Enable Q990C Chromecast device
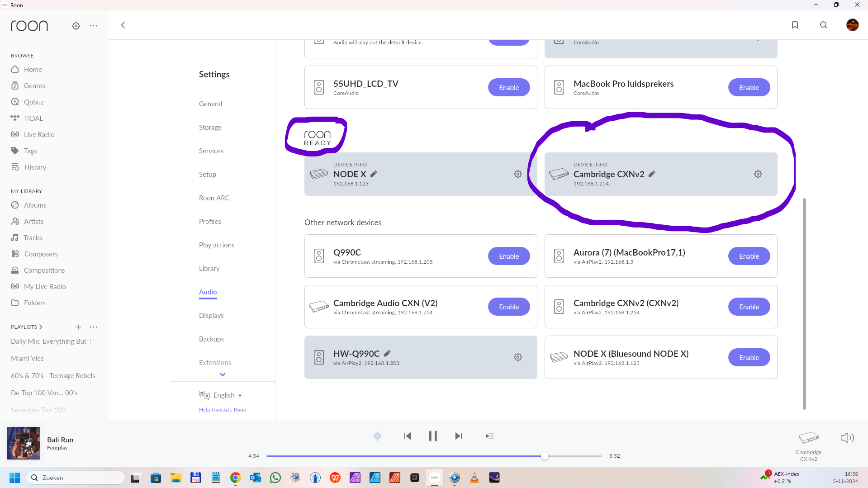This screenshot has height=488, width=868. (509, 256)
